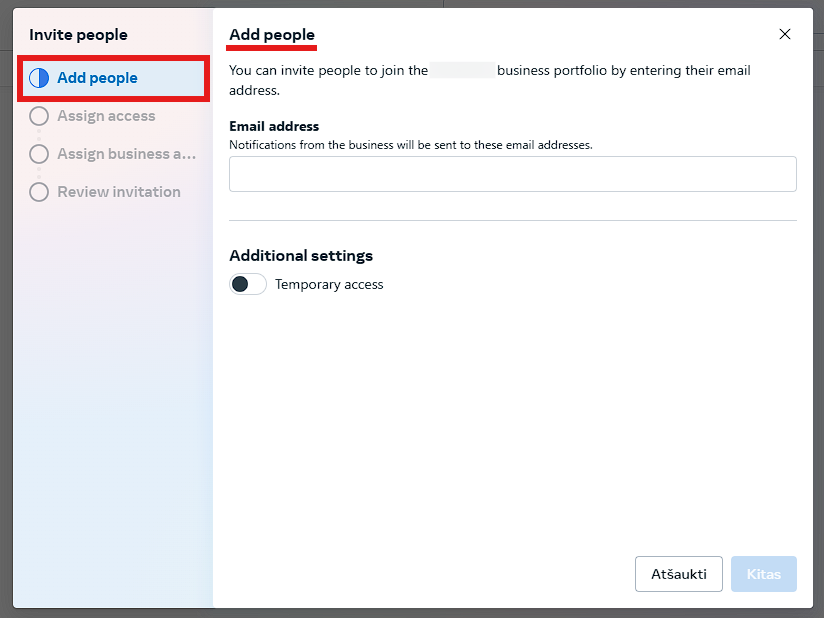This screenshot has height=618, width=824.
Task: Click the Email address input field
Action: (512, 174)
